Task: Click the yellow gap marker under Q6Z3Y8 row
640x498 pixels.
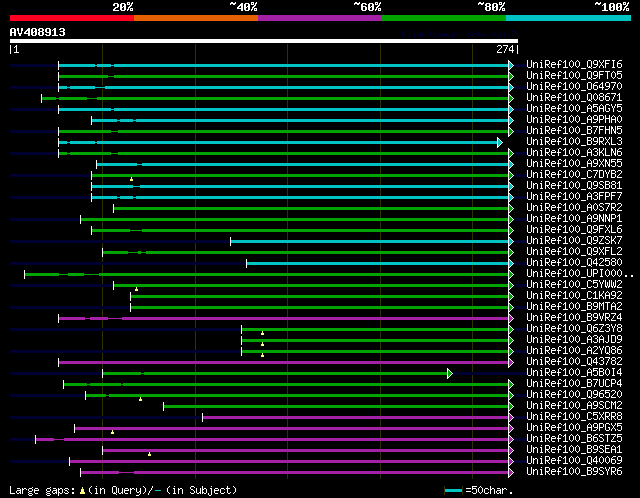Action: coord(262,333)
